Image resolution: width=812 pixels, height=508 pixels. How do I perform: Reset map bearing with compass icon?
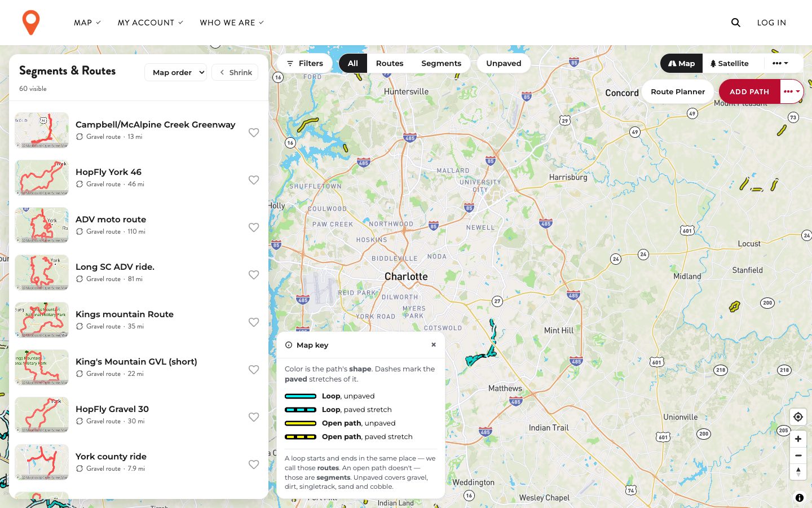click(x=798, y=472)
